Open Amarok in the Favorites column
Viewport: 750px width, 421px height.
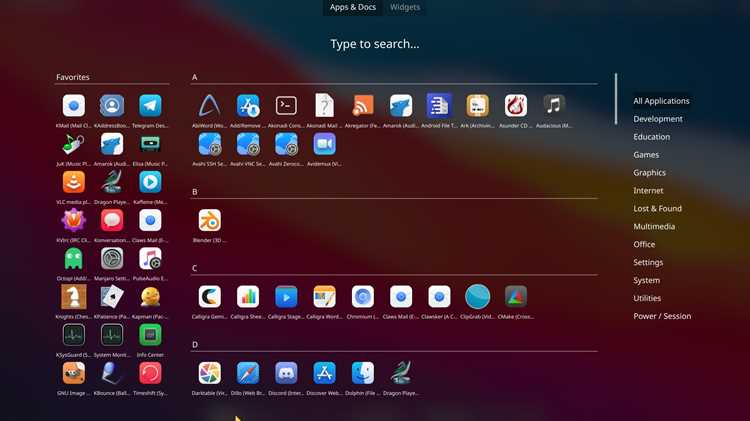click(x=112, y=144)
